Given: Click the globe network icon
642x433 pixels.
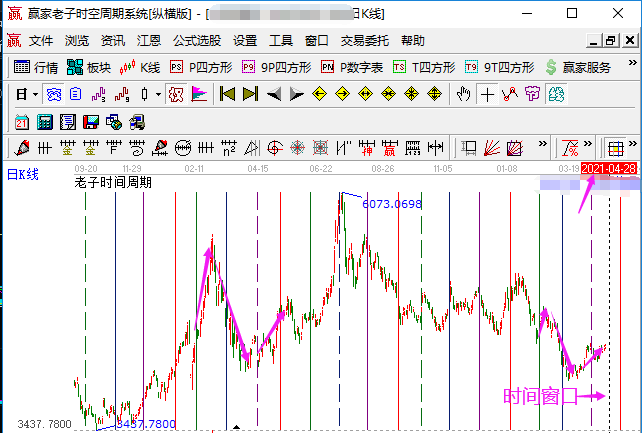Looking at the screenshot, I should [x=114, y=122].
